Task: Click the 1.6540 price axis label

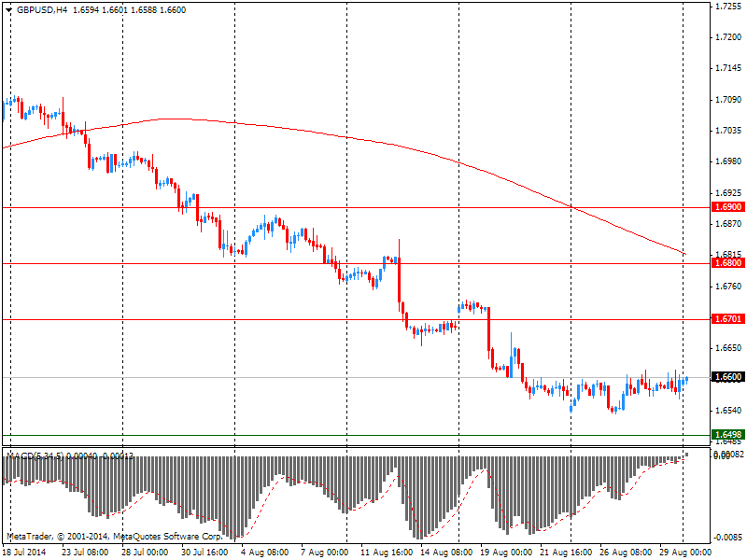Action: (x=728, y=411)
